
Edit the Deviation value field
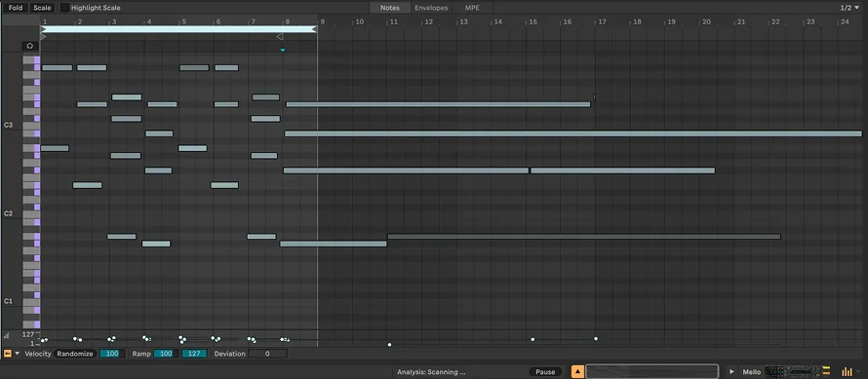tap(267, 354)
